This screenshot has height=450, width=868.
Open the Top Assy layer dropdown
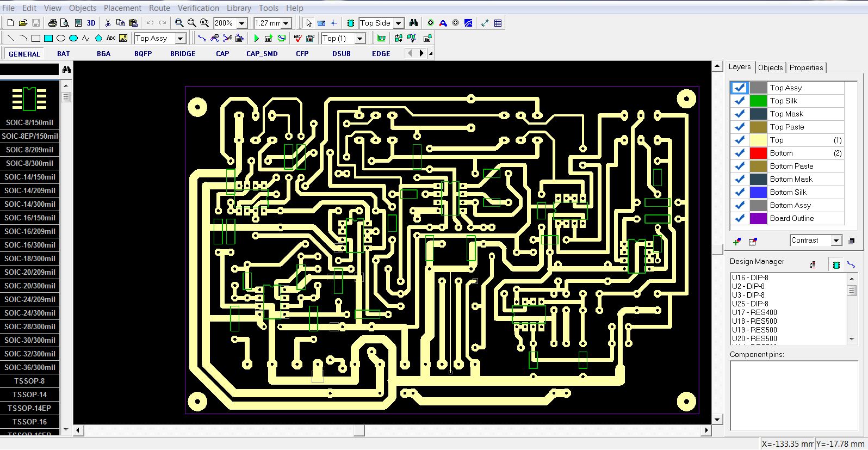tap(181, 38)
